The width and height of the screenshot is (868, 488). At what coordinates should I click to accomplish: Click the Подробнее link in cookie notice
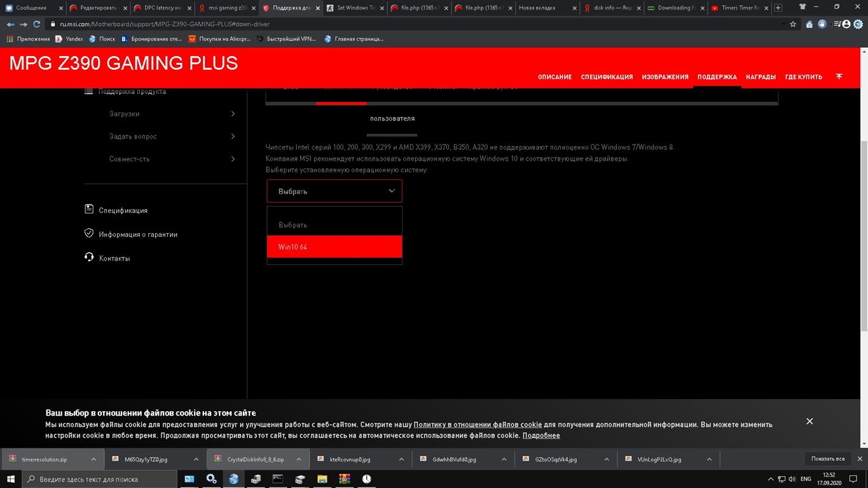[541, 435]
